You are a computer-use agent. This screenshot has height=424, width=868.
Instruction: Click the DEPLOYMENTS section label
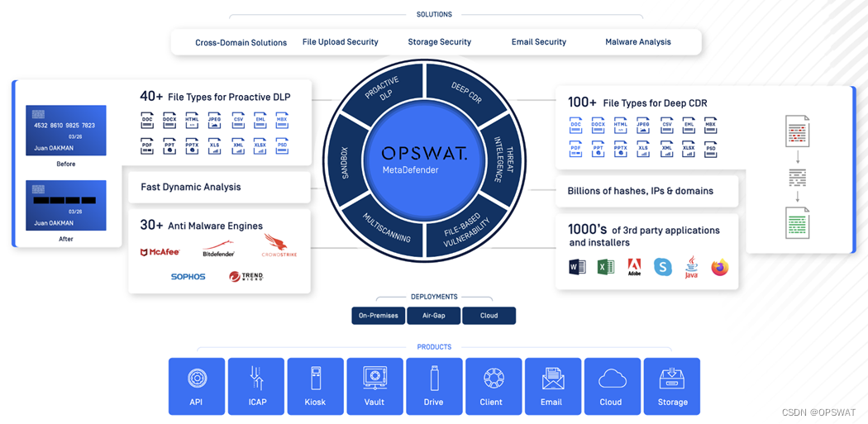(x=434, y=297)
